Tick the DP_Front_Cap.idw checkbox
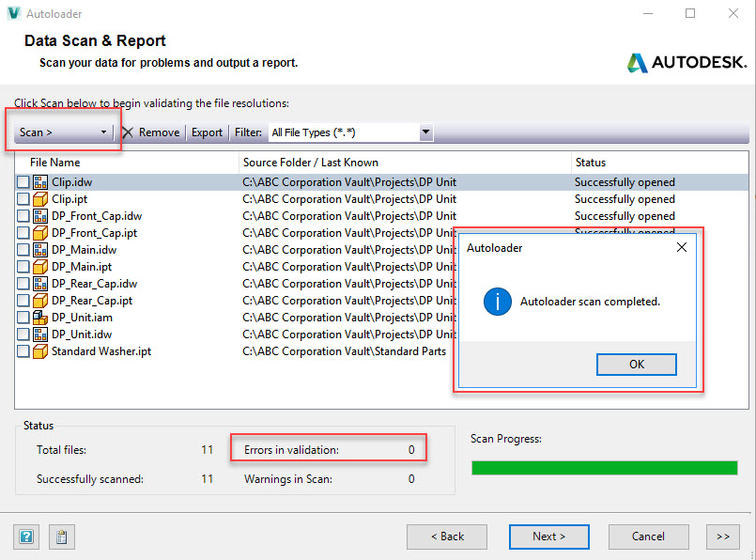Screen dimensions: 756x560 (23, 216)
